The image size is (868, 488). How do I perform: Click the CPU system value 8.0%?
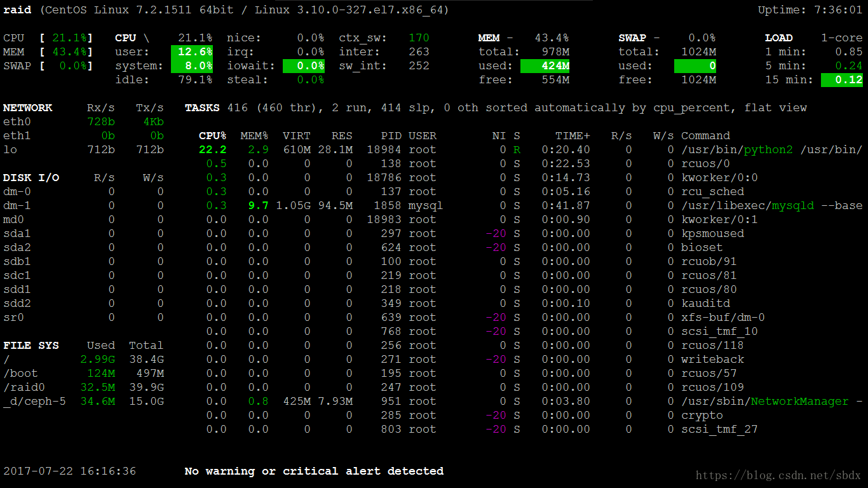(192, 66)
